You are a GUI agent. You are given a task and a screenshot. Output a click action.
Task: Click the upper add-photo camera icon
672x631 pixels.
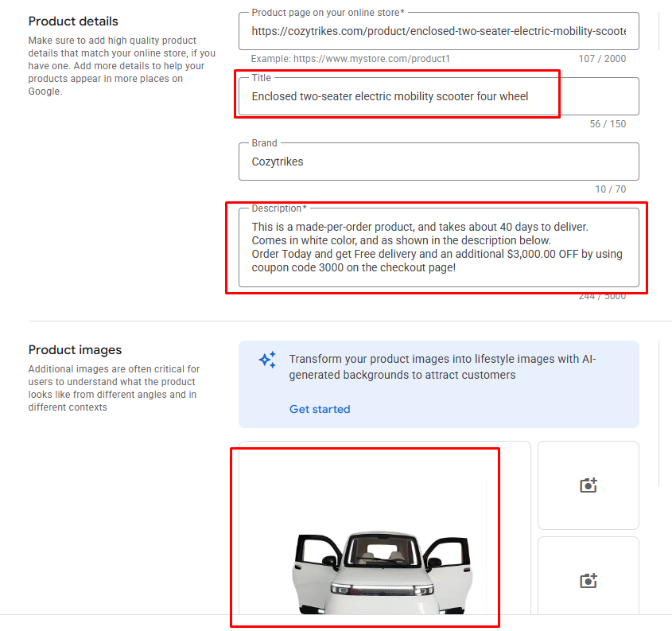588,485
